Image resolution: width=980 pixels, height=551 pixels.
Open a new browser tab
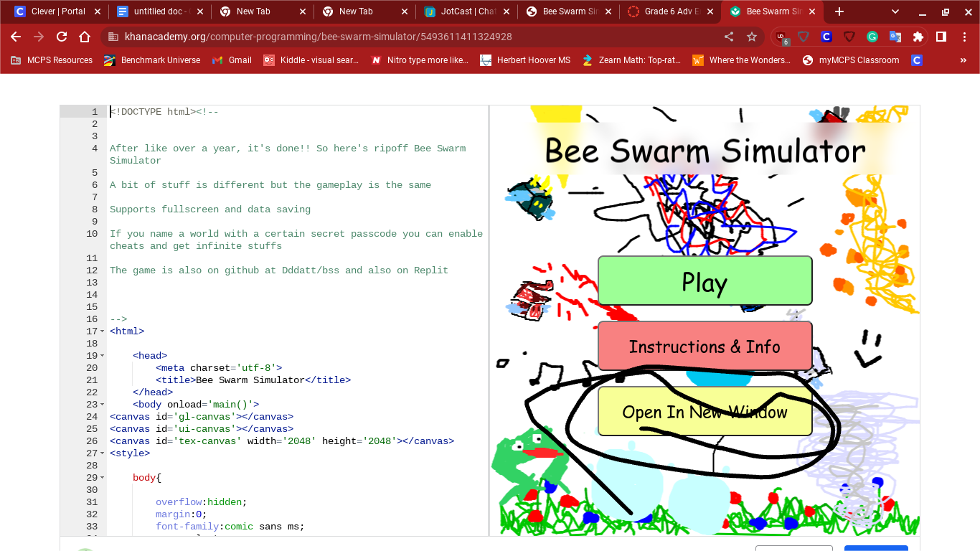pos(839,11)
